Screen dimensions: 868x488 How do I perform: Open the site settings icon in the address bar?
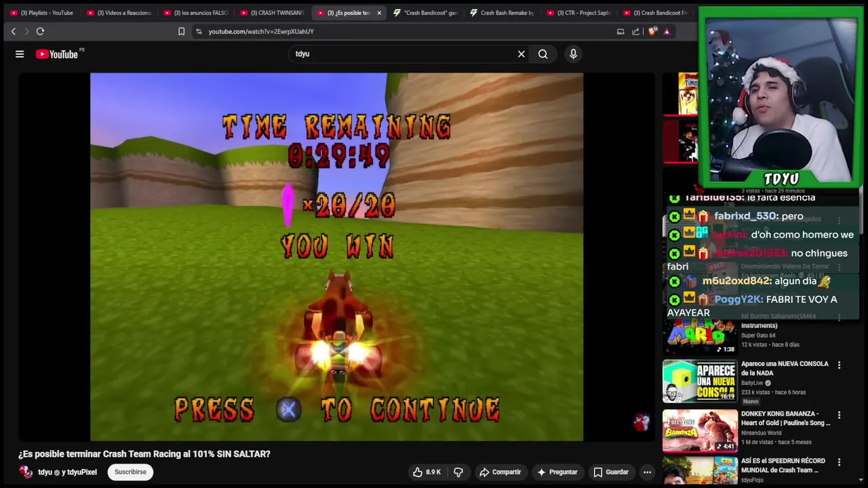click(x=199, y=31)
